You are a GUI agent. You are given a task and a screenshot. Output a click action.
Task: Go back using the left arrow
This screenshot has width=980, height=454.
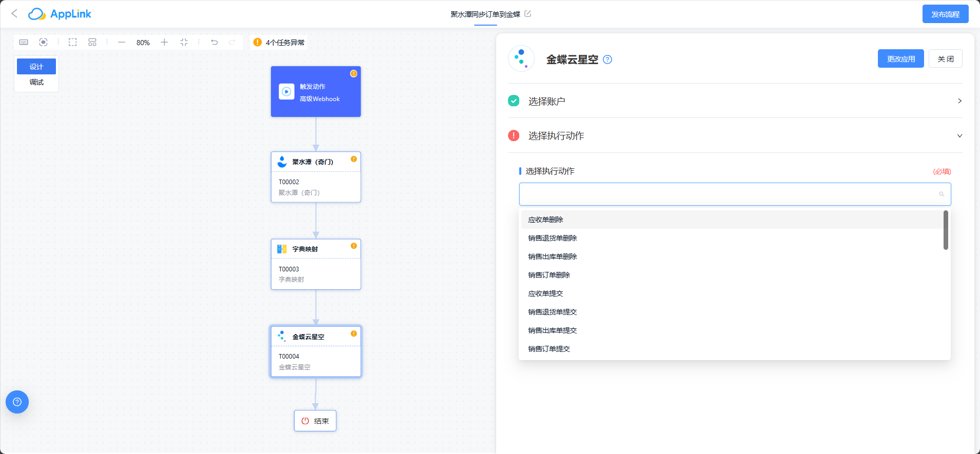[14, 14]
